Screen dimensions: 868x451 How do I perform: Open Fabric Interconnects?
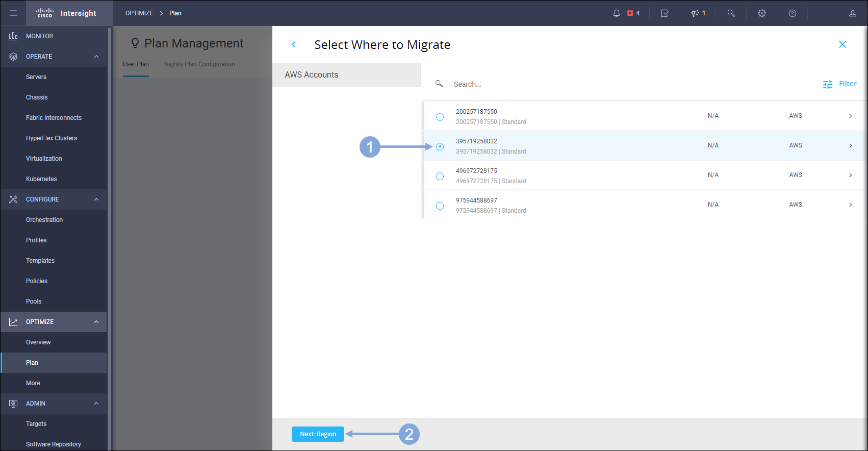coord(54,118)
